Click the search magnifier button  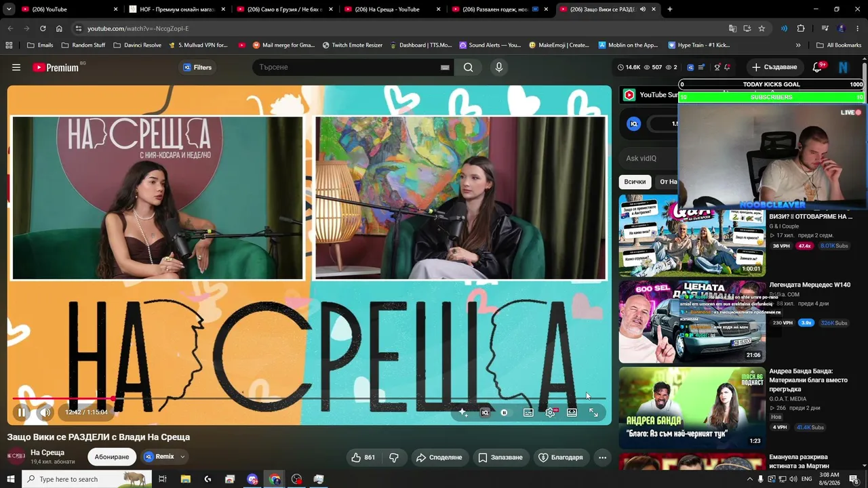469,67
